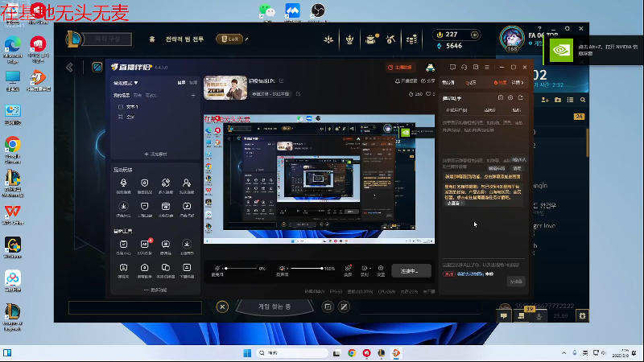Toggle the 文本 1 source visibility box
This screenshot has width=644, height=362.
tap(120, 107)
